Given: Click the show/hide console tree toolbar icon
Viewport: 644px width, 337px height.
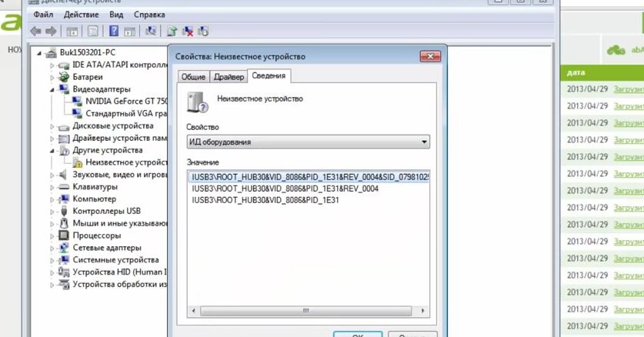Looking at the screenshot, I should click(x=72, y=32).
